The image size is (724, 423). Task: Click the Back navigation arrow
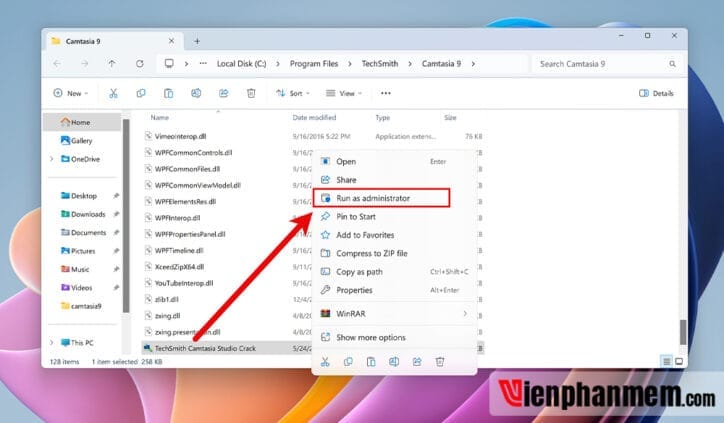57,64
